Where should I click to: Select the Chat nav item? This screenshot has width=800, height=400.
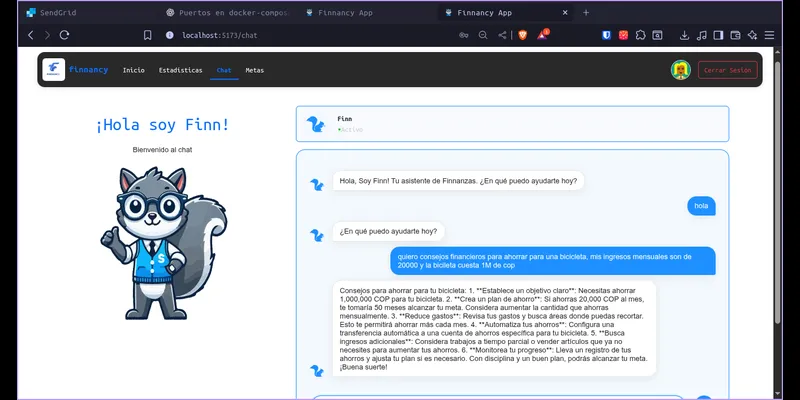click(x=224, y=70)
